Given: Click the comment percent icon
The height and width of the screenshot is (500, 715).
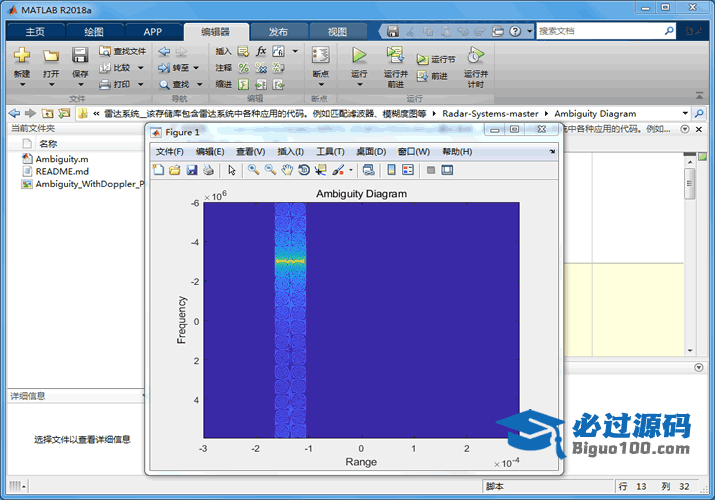Looking at the screenshot, I should (244, 68).
